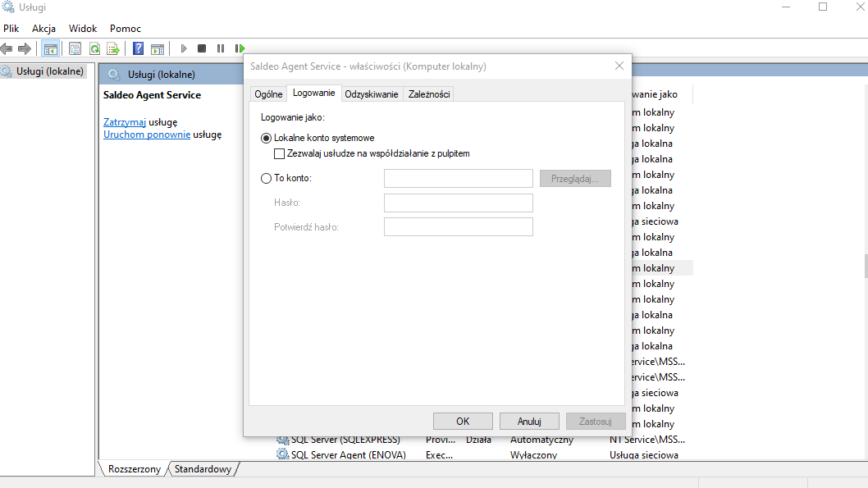The height and width of the screenshot is (488, 868).
Task: Click the To konto account name field
Action: (x=459, y=178)
